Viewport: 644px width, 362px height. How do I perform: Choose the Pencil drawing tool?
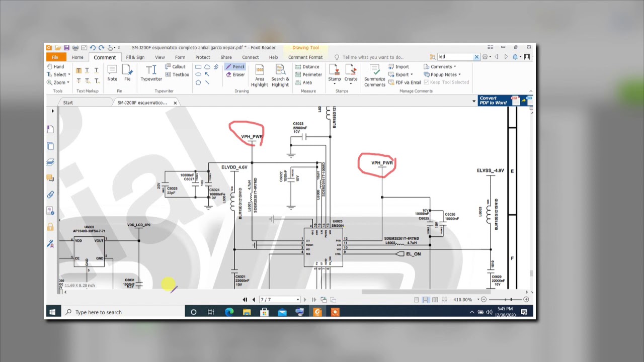point(235,66)
